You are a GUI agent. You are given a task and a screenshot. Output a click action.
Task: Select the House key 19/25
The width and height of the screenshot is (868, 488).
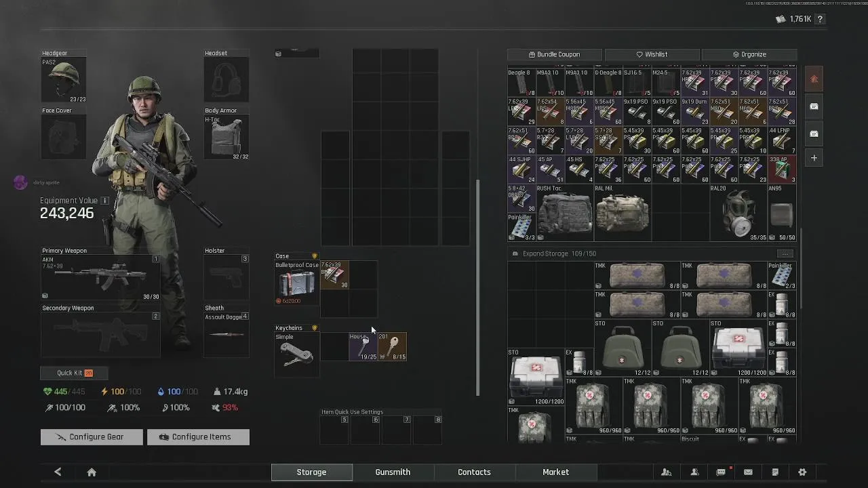pos(363,346)
